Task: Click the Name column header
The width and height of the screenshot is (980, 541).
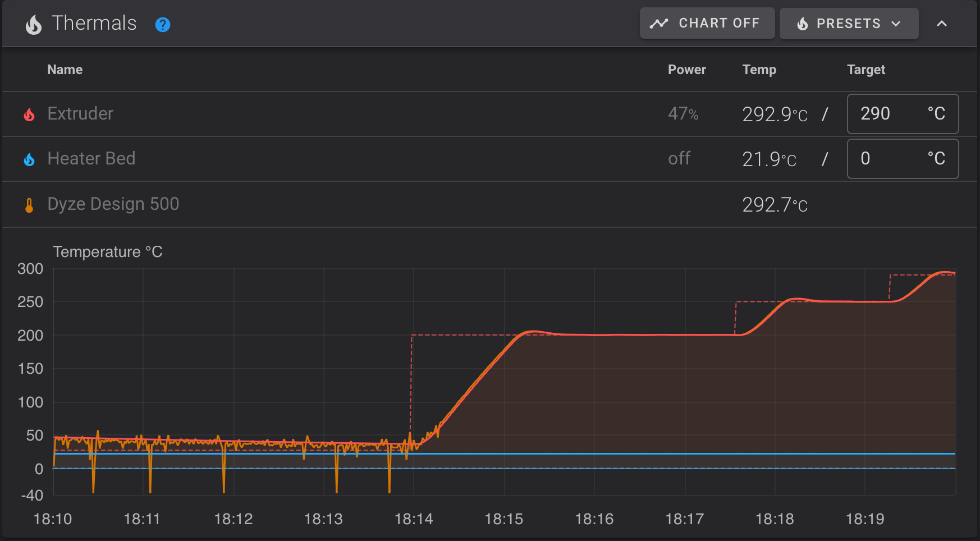Action: pyautogui.click(x=65, y=70)
